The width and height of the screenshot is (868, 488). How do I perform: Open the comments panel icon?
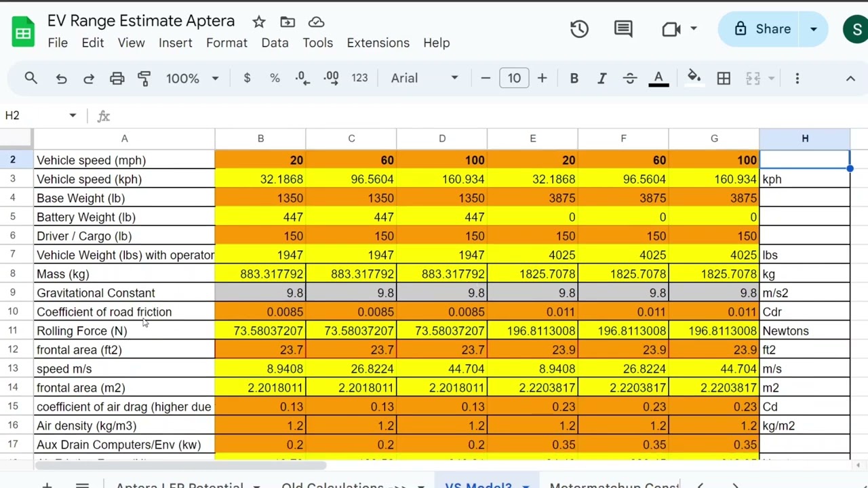pyautogui.click(x=623, y=28)
